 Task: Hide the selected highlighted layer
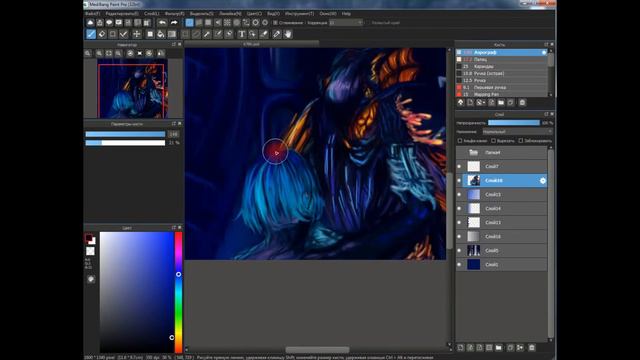click(x=459, y=180)
